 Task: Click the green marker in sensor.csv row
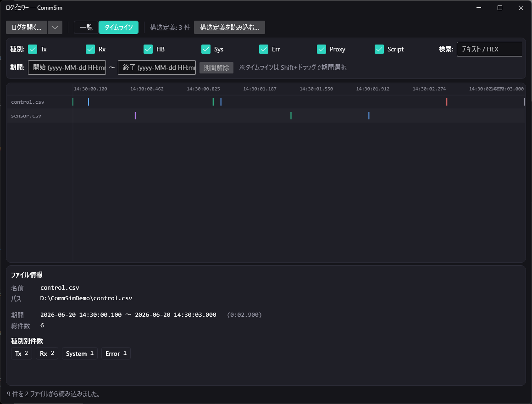point(291,116)
